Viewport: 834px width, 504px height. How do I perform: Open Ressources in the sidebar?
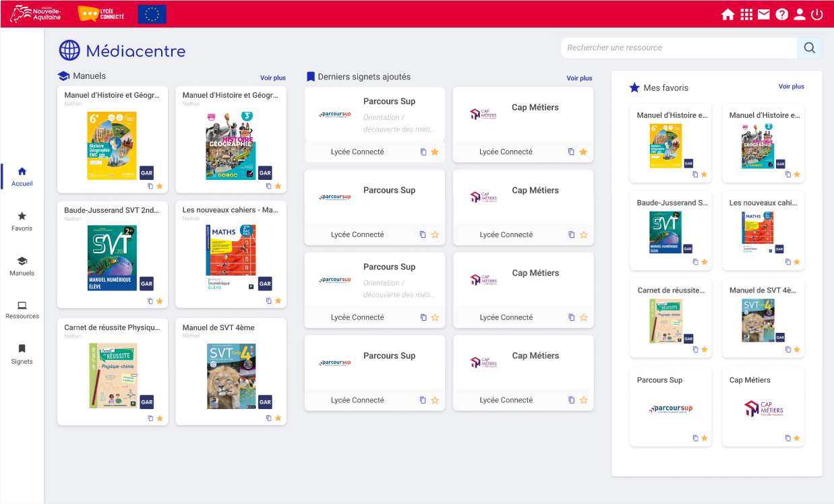tap(22, 310)
